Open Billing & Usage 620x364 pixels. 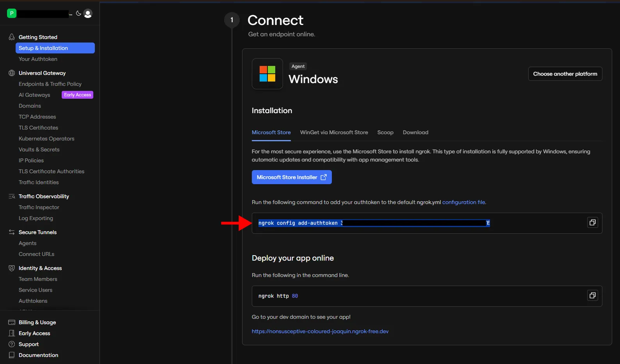tap(37, 322)
